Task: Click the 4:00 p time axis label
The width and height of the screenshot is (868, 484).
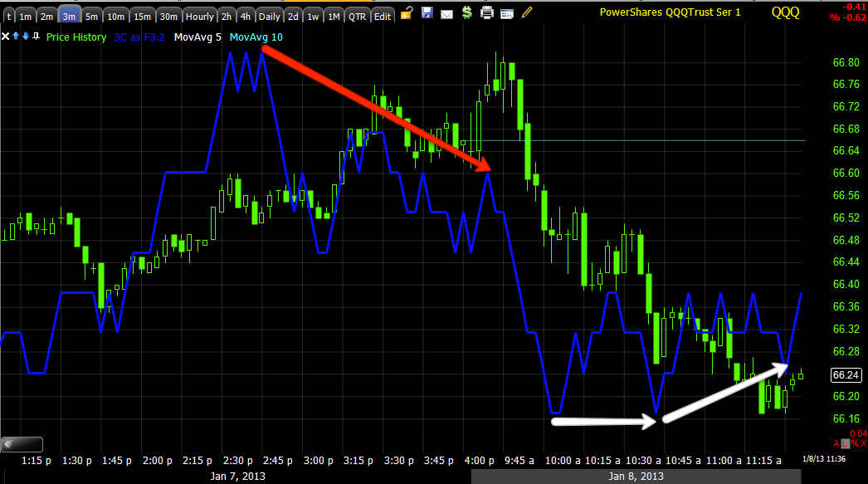Action: pos(479,460)
